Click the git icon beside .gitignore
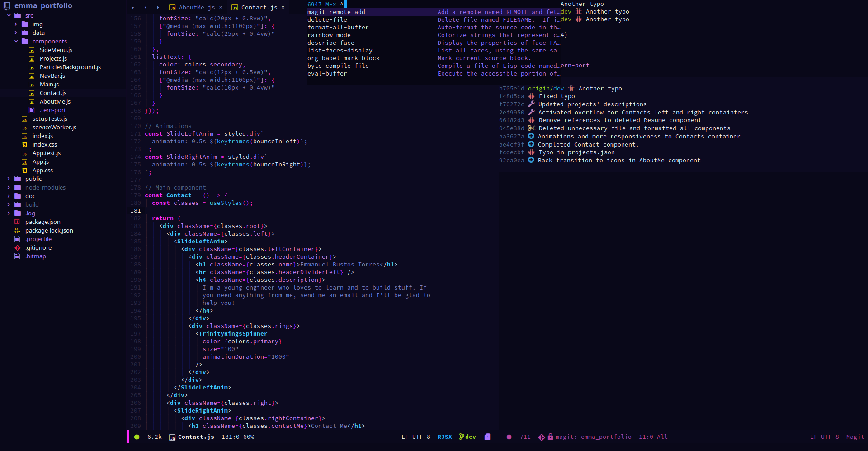Image resolution: width=868 pixels, height=451 pixels. pyautogui.click(x=18, y=248)
